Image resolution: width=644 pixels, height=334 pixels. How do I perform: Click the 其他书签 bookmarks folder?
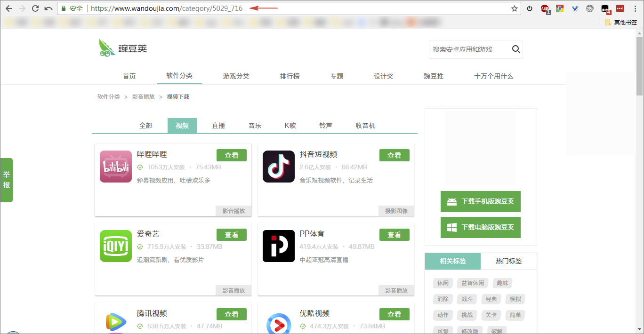[x=621, y=22]
